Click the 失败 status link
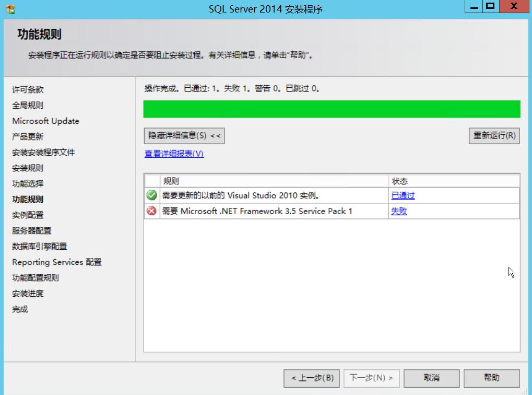Screen dimensions: 532x395 (398, 211)
